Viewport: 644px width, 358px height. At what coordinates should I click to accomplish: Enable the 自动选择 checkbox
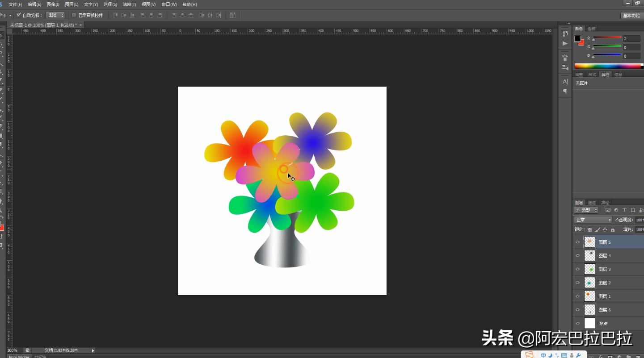pyautogui.click(x=19, y=15)
